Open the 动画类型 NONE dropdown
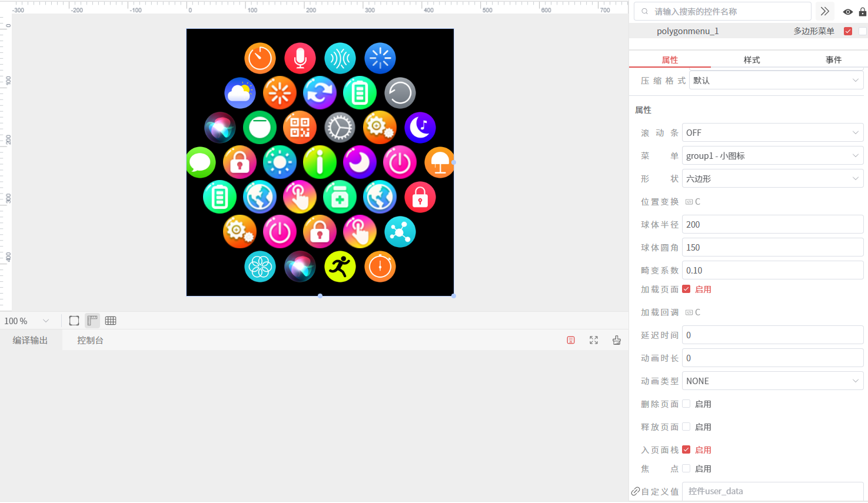The width and height of the screenshot is (868, 503). 773,381
